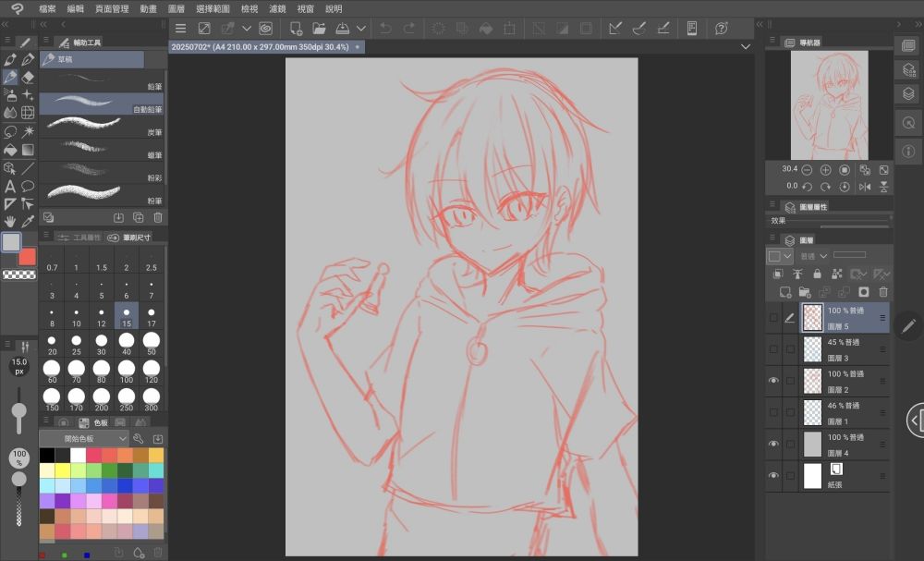This screenshot has width=924, height=561.
Task: Toggle visibility of 圖層 4
Action: [773, 444]
